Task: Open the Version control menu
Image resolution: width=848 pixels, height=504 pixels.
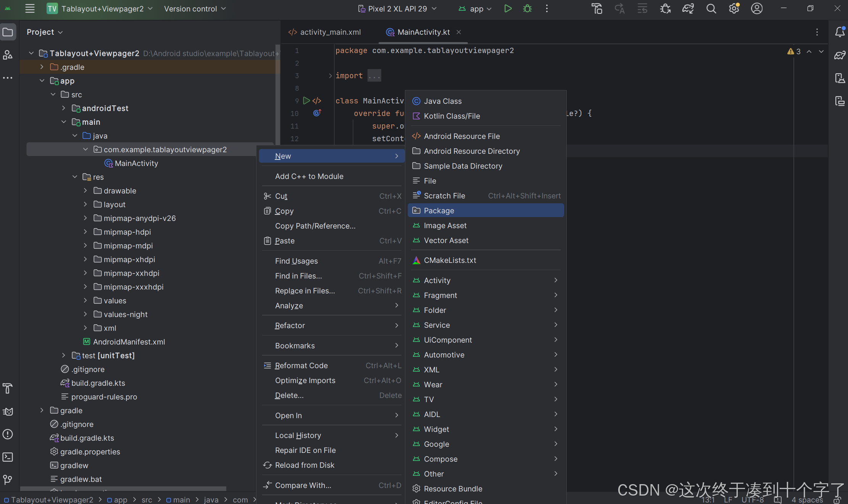Action: 195,8
